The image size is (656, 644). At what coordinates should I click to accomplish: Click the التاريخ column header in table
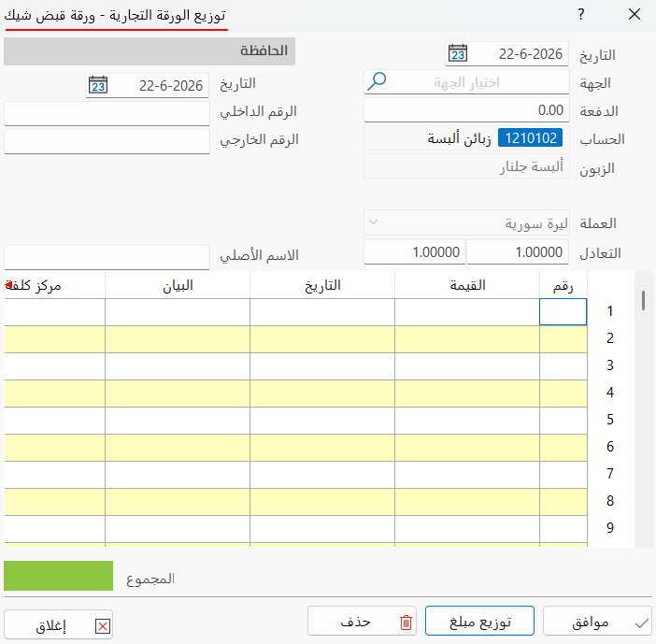tap(322, 285)
